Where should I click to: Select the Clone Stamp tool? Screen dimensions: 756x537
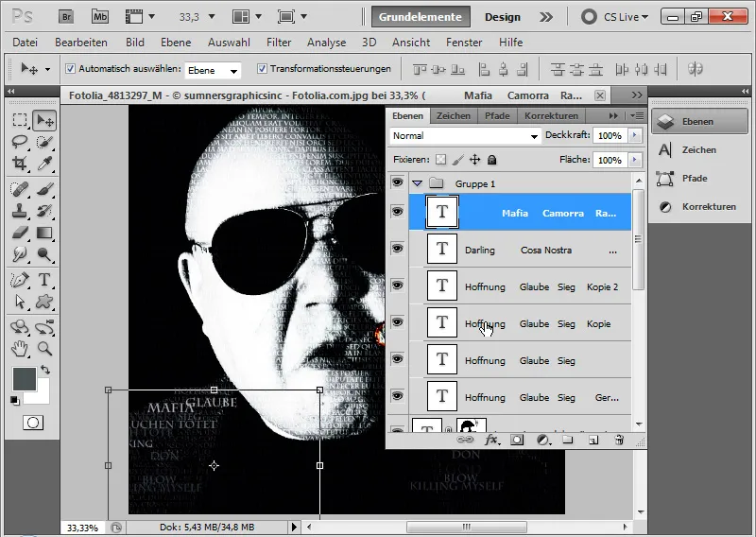[20, 211]
